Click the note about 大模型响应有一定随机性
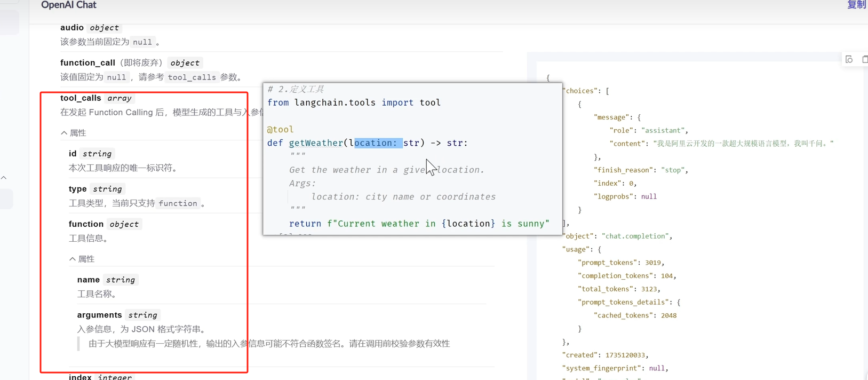Viewport: 868px width, 380px height. (x=269, y=344)
